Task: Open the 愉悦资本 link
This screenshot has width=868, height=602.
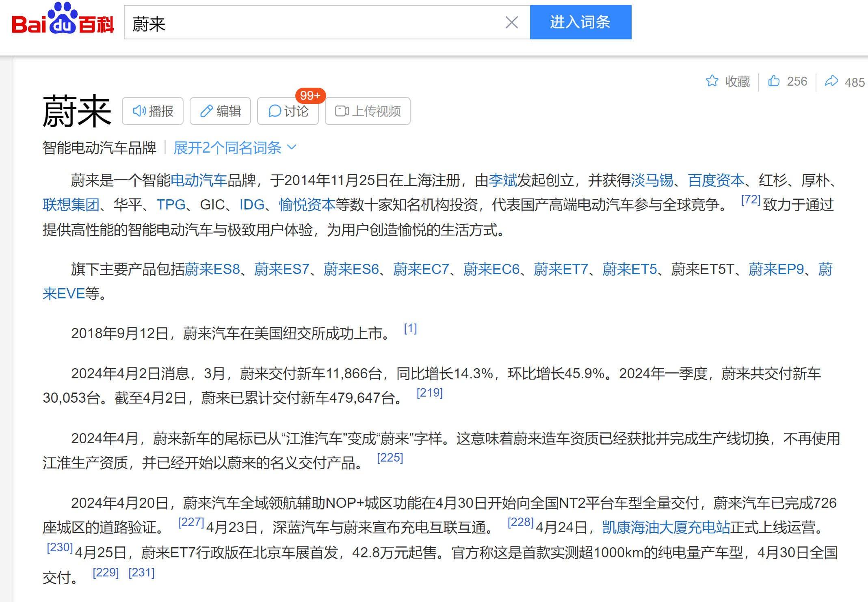Action: 307,205
